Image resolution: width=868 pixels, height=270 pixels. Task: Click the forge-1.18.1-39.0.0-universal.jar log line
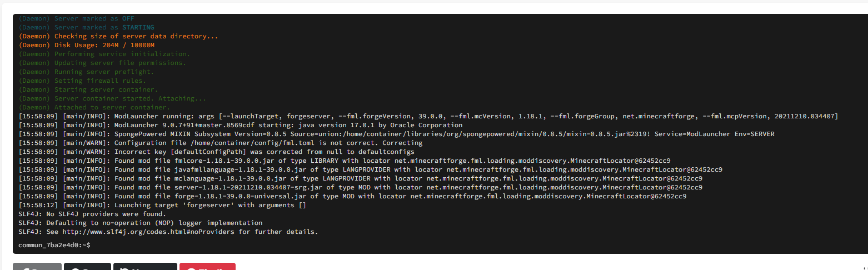(x=352, y=196)
